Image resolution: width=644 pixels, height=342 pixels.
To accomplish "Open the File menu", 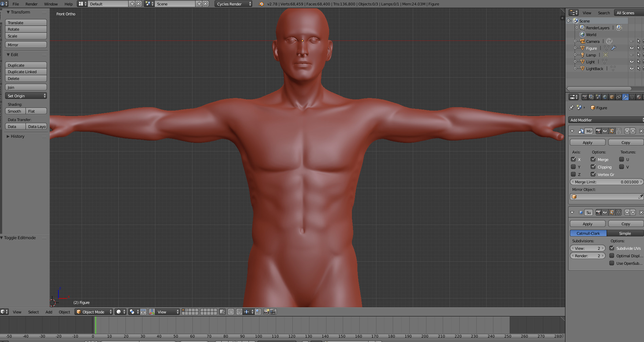I will coord(16,4).
